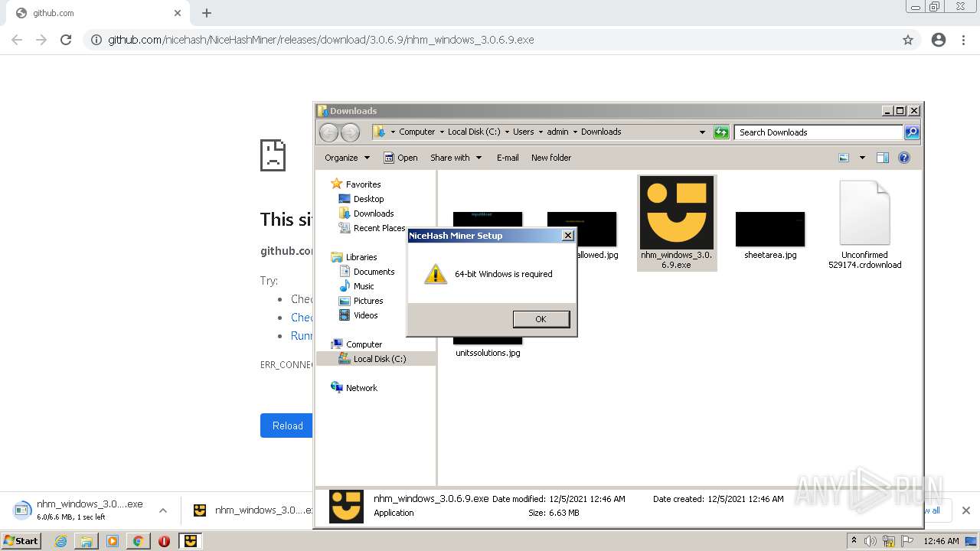The height and width of the screenshot is (551, 980).
Task: Select Local Disk (C:) in sidebar
Action: [x=380, y=359]
